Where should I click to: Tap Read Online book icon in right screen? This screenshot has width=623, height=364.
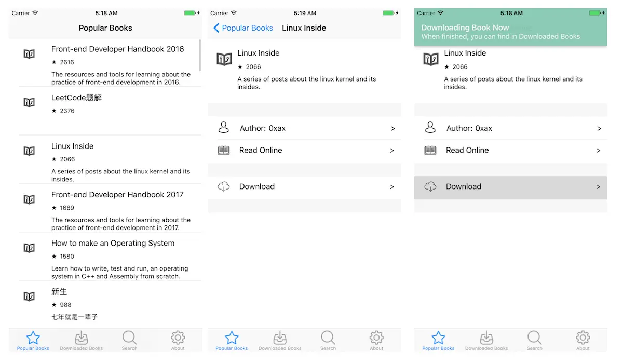tap(430, 150)
